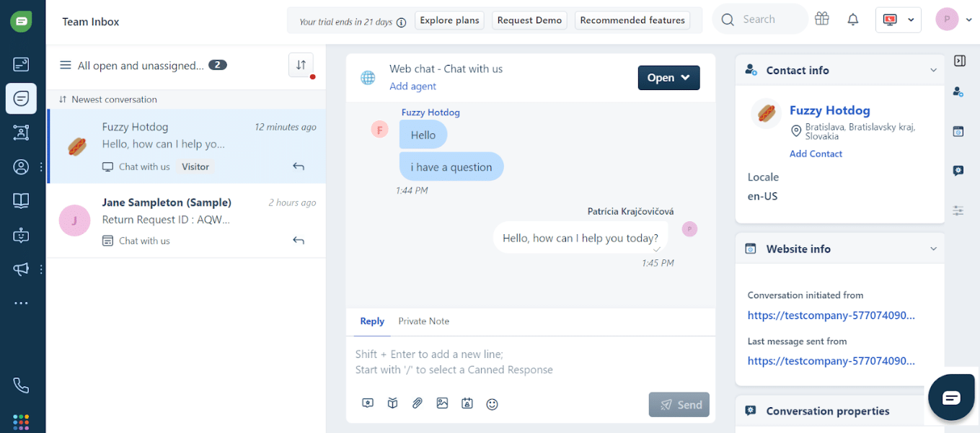The height and width of the screenshot is (433, 980).
Task: Open the emoji picker in reply box
Action: click(x=492, y=404)
